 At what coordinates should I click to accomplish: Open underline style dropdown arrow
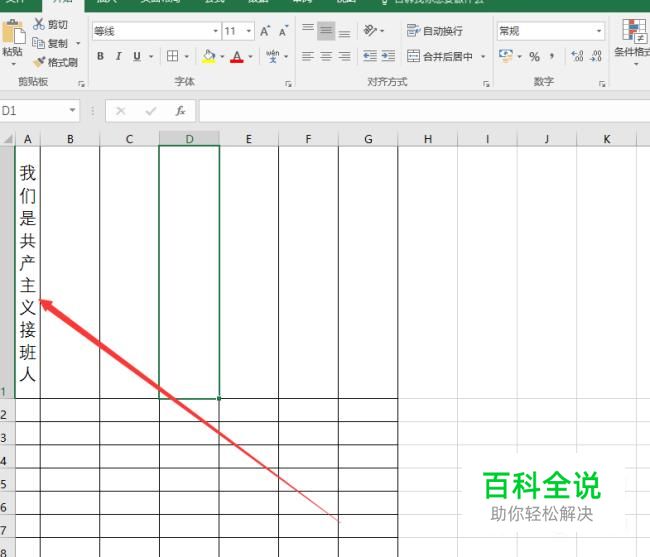(x=151, y=56)
